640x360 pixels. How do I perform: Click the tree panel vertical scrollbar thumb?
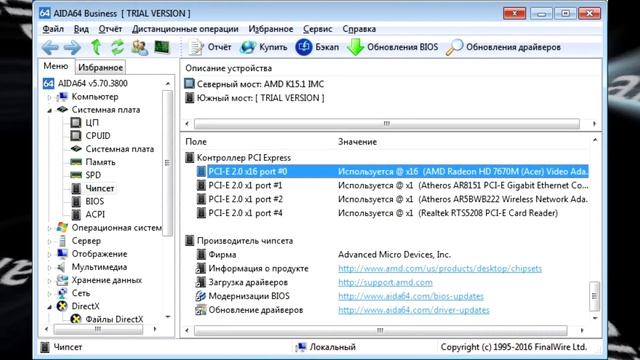(x=167, y=162)
